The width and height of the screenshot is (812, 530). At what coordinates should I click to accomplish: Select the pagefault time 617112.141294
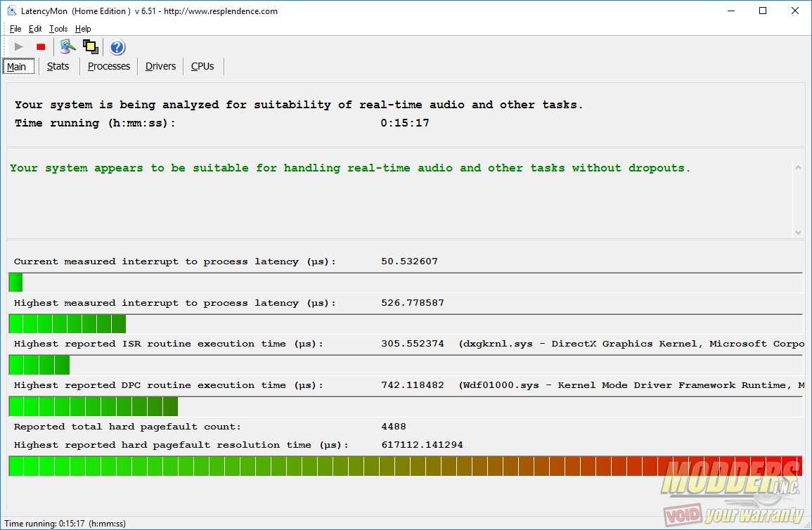422,445
